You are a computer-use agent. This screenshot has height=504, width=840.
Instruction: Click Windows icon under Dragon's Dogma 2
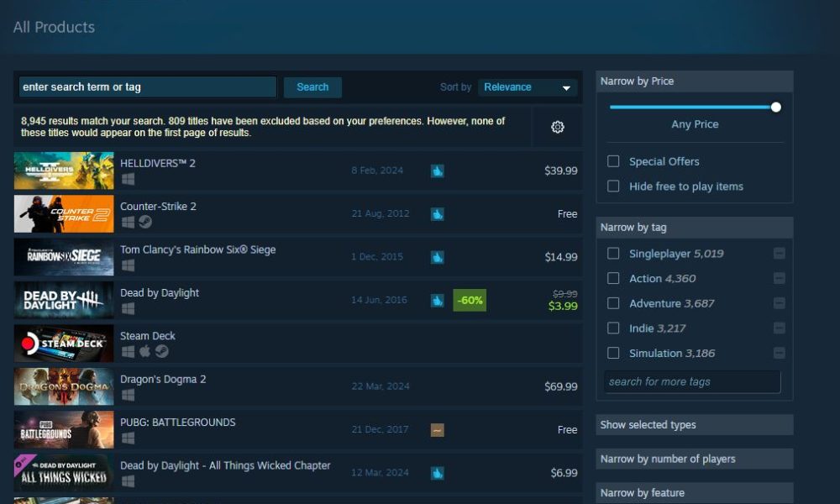(128, 395)
